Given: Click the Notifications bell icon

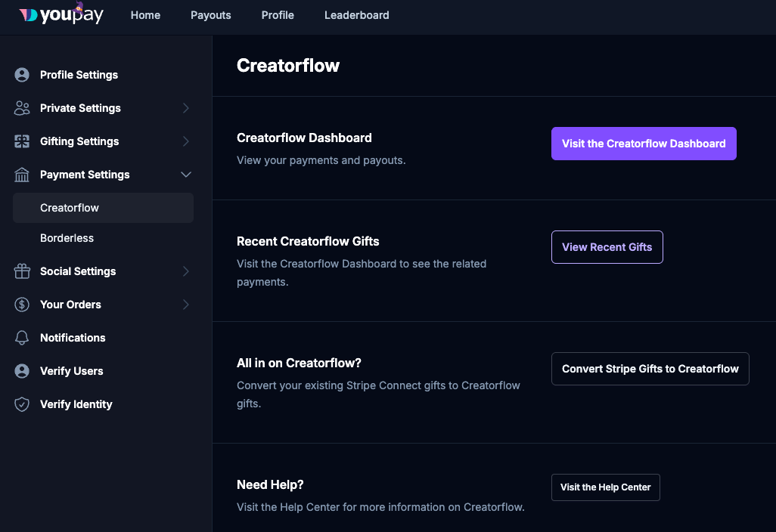Looking at the screenshot, I should [x=22, y=338].
